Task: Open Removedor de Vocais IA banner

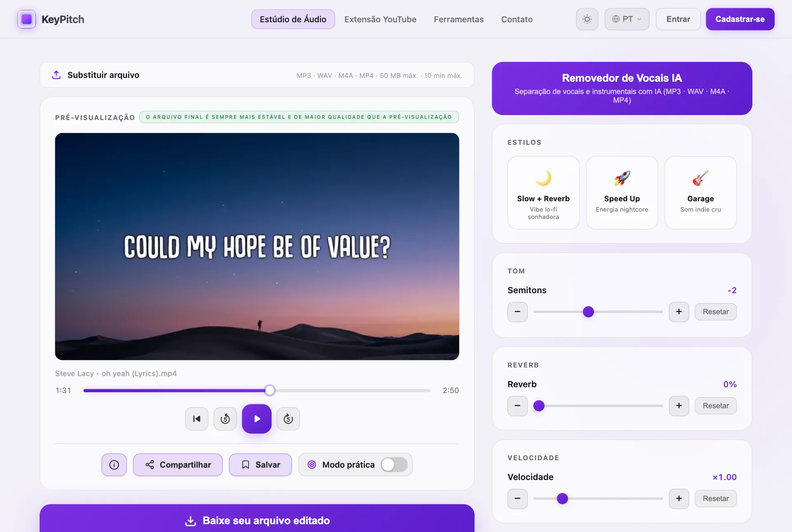Action: [x=622, y=88]
